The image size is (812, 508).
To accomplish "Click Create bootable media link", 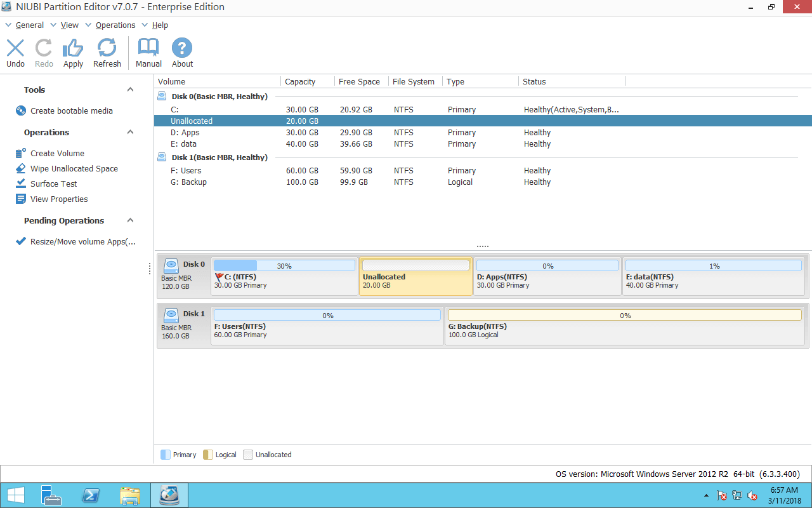I will click(x=72, y=110).
